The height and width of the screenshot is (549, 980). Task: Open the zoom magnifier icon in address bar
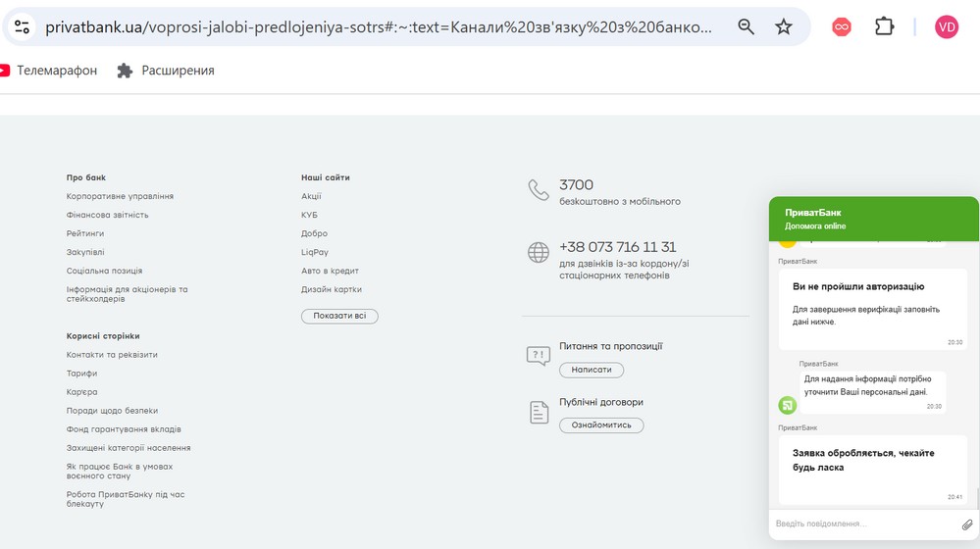pyautogui.click(x=746, y=26)
